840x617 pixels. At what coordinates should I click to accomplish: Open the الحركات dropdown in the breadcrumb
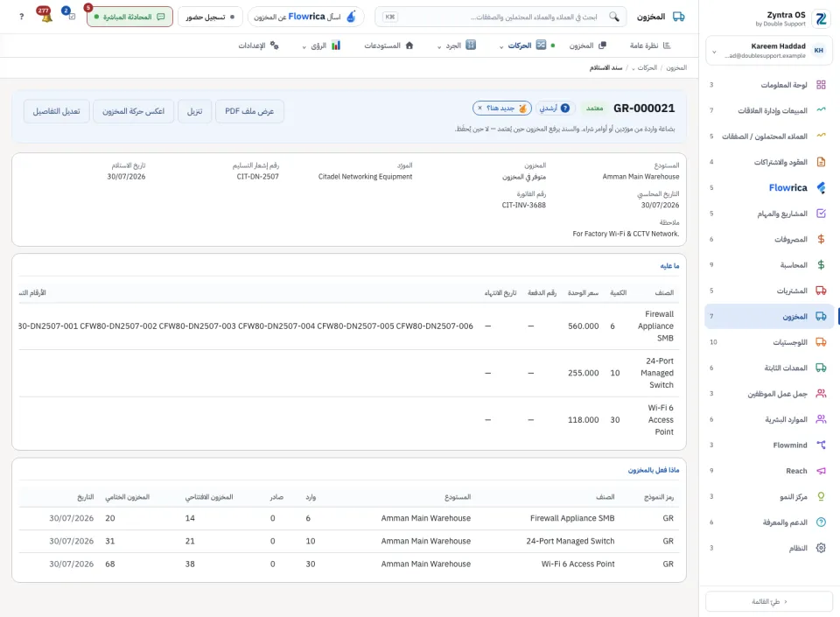coord(644,67)
